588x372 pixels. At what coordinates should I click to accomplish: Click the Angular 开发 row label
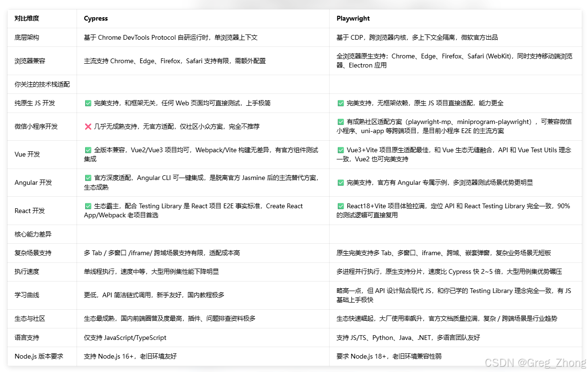tap(33, 182)
